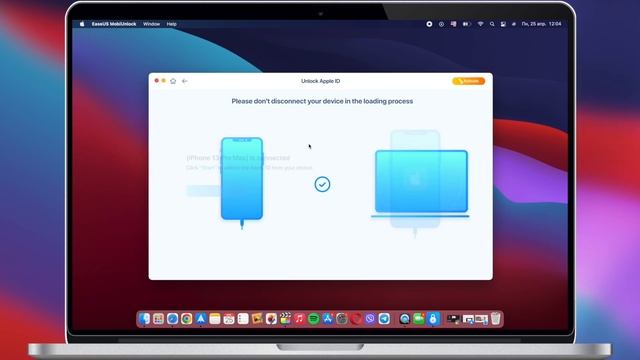Launch Google Chrome from the Dock
Screen dimensions: 640x360
click(187, 319)
